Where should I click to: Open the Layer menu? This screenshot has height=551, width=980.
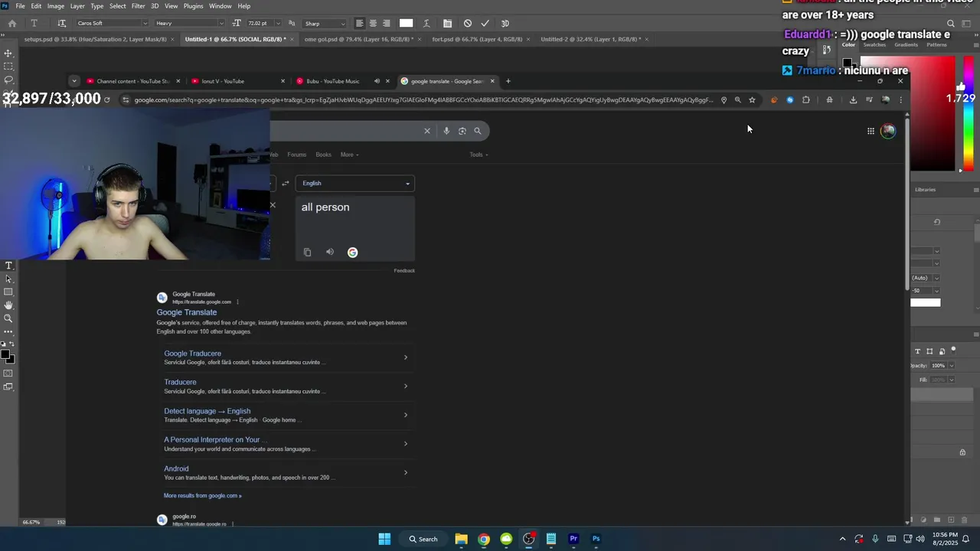click(x=77, y=6)
